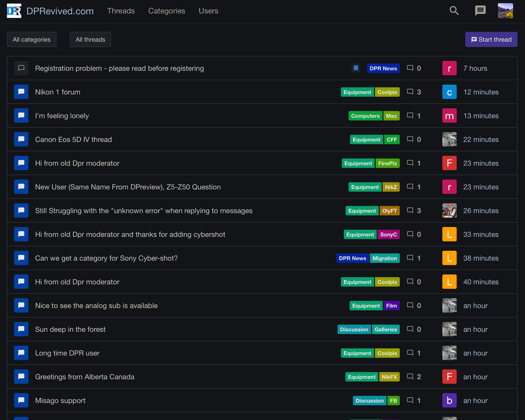Click unread icon for Sony Cyber-shot category thread

pos(21,258)
